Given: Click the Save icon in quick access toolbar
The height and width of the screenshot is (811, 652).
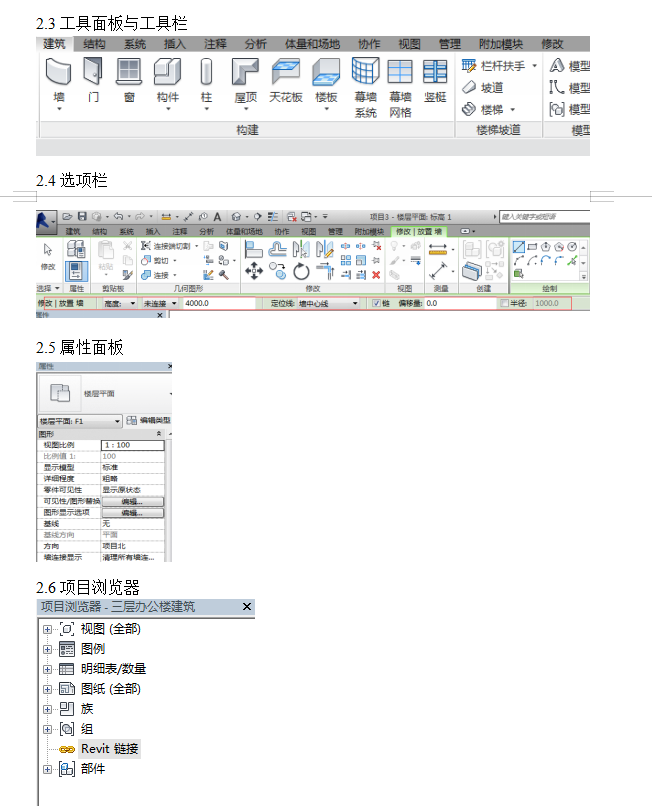Looking at the screenshot, I should (82, 216).
